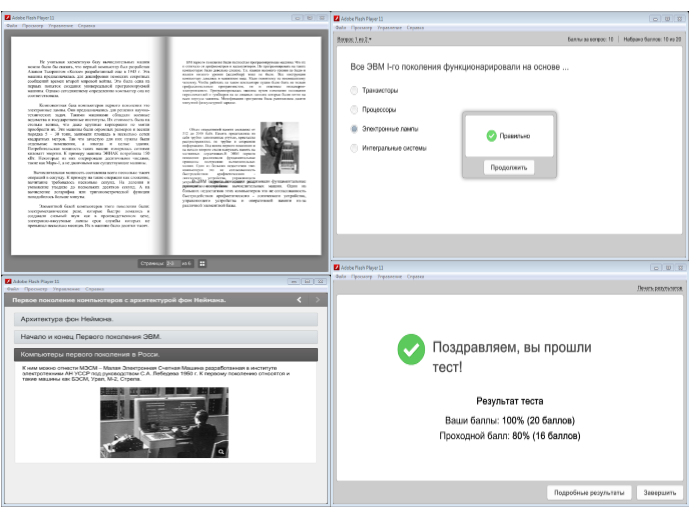The image size is (689, 514).
Task: Click the green checkmark next to "Правильно"
Action: coord(491,135)
